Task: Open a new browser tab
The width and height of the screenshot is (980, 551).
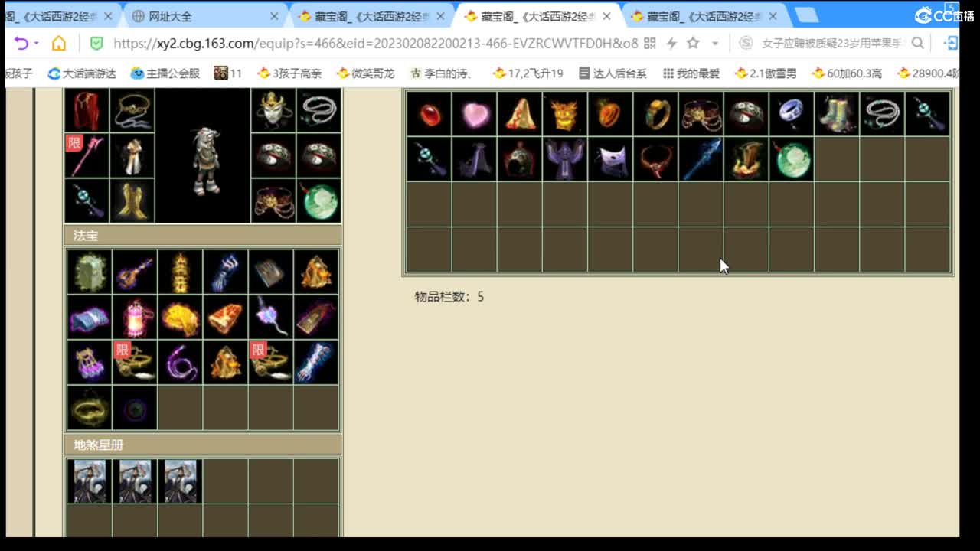Action: click(x=805, y=16)
